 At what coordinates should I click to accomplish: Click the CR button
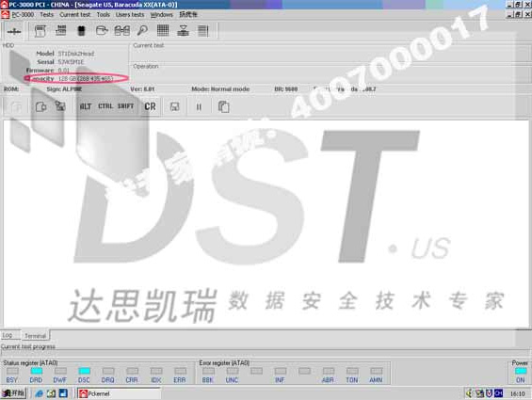(x=150, y=106)
